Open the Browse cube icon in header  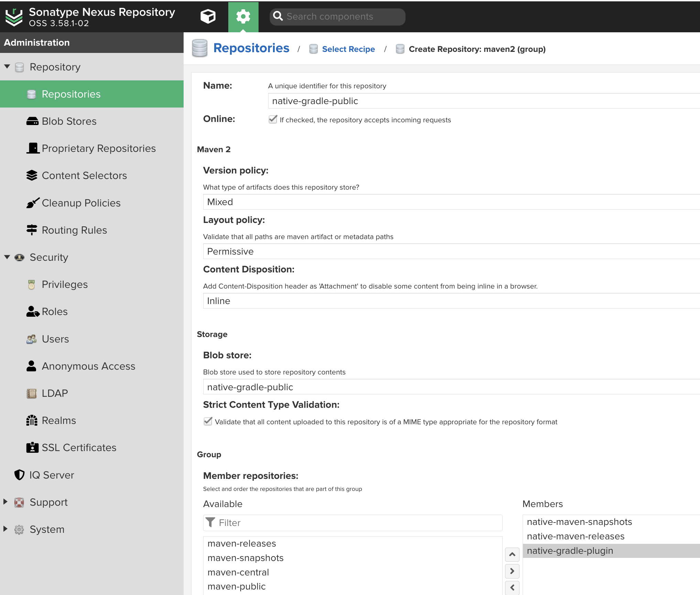(208, 16)
